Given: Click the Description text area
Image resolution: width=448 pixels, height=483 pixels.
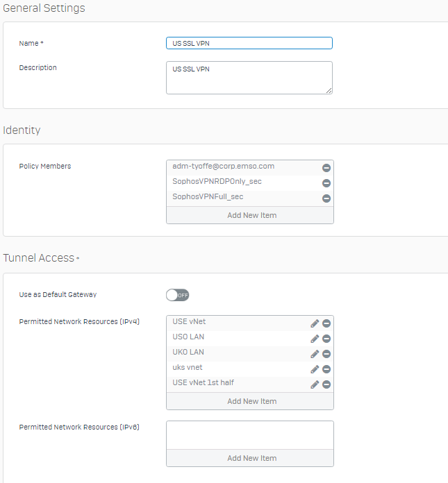Looking at the screenshot, I should coord(249,78).
